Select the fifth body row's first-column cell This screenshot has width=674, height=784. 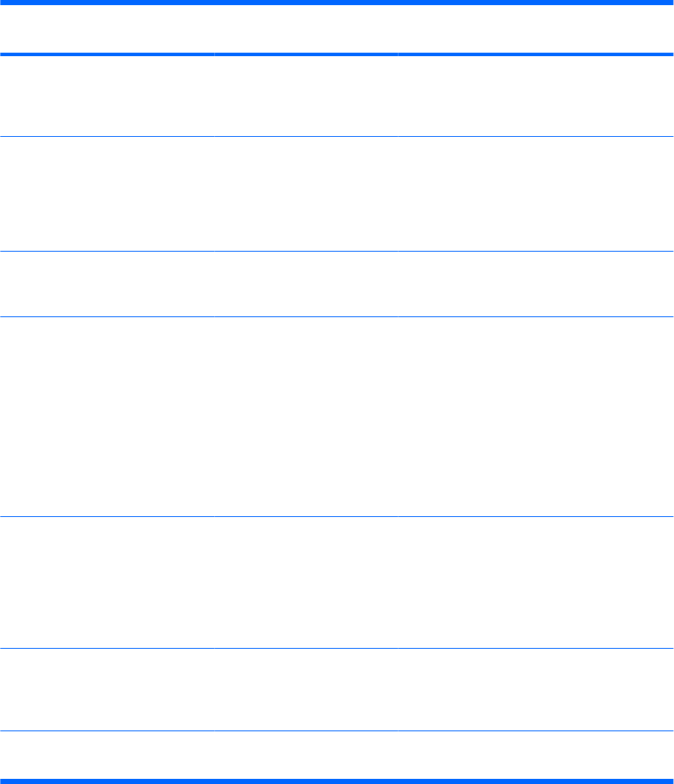click(x=107, y=583)
